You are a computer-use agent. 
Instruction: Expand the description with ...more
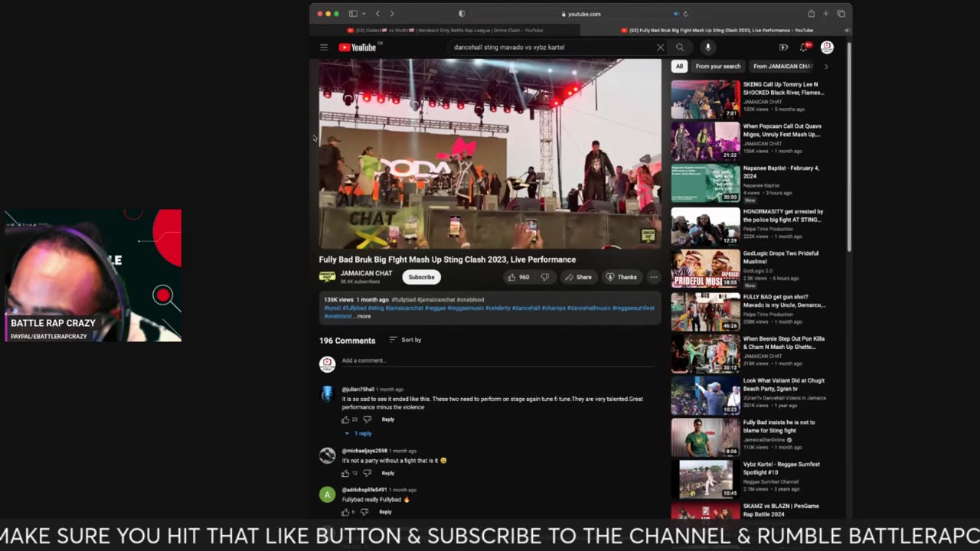[x=364, y=316]
